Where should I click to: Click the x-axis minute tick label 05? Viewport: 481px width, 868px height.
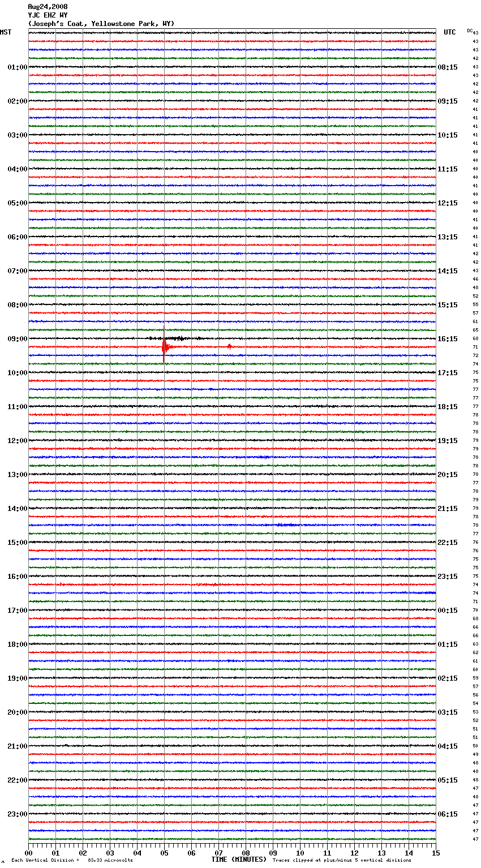click(164, 853)
